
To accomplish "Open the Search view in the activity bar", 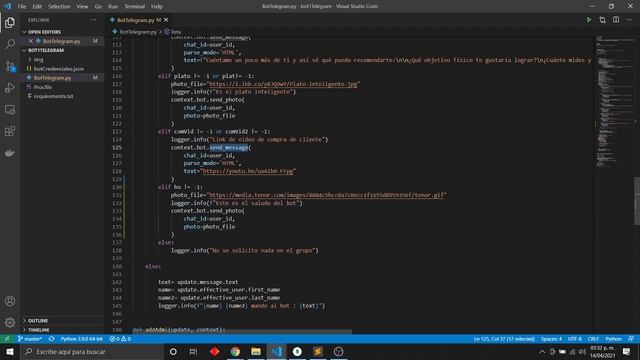I will point(10,44).
